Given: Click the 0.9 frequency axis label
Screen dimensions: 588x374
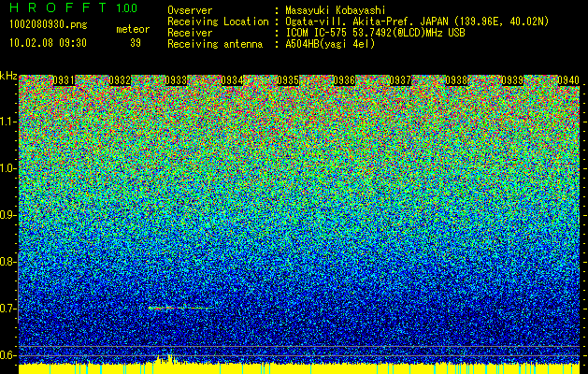Looking at the screenshot, I should [7, 215].
